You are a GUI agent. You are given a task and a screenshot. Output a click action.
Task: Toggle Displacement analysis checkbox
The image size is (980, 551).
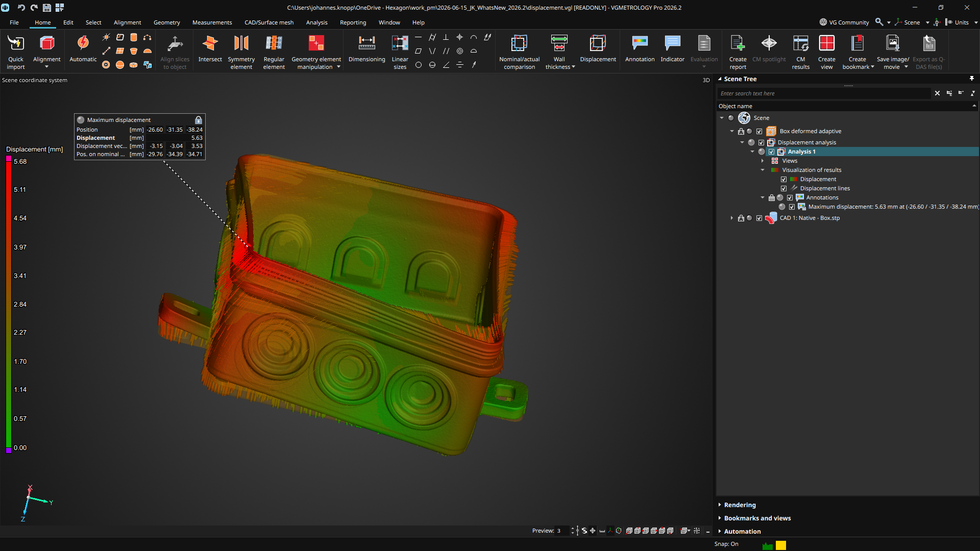click(x=762, y=143)
